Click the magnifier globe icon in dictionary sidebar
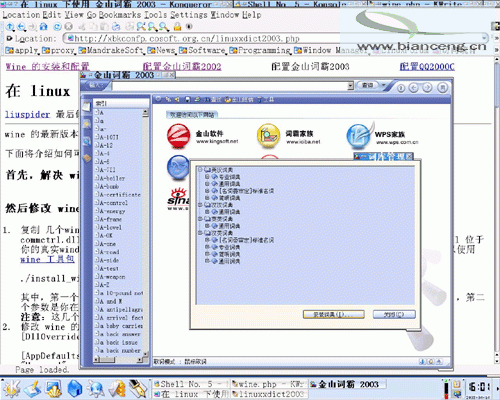The height and width of the screenshot is (400, 500). 87,141
